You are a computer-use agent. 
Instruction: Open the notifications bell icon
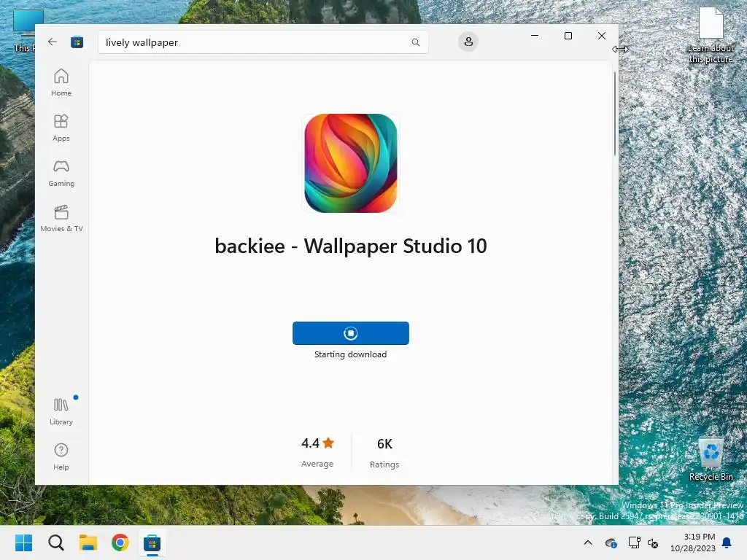pos(727,542)
